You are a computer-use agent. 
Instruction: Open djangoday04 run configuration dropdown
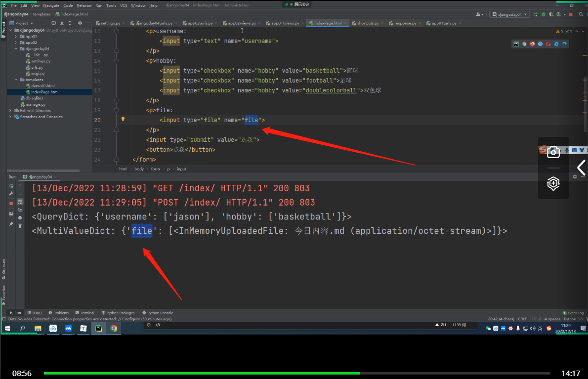click(x=510, y=14)
